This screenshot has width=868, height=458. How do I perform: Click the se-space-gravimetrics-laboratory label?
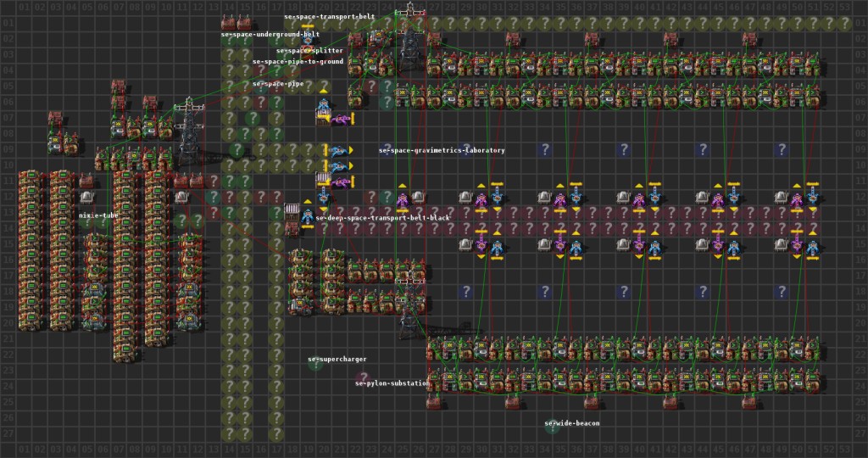(x=442, y=150)
